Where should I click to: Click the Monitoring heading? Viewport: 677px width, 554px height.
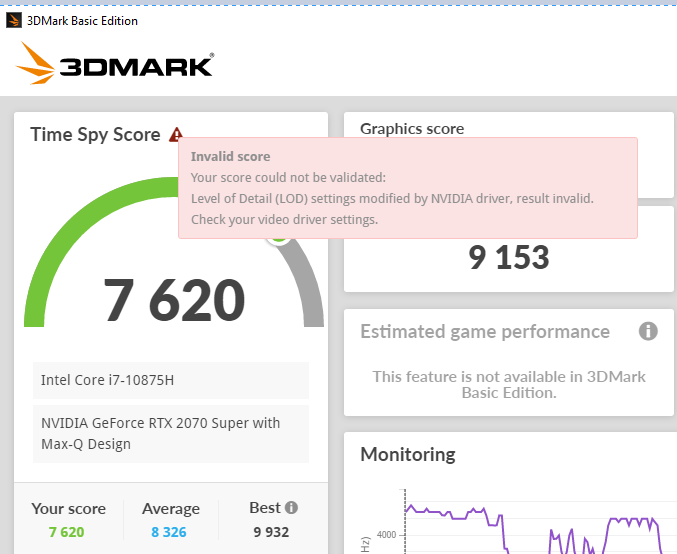tap(408, 455)
